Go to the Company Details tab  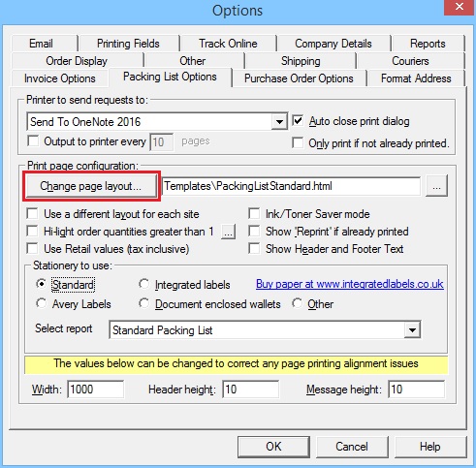(333, 44)
